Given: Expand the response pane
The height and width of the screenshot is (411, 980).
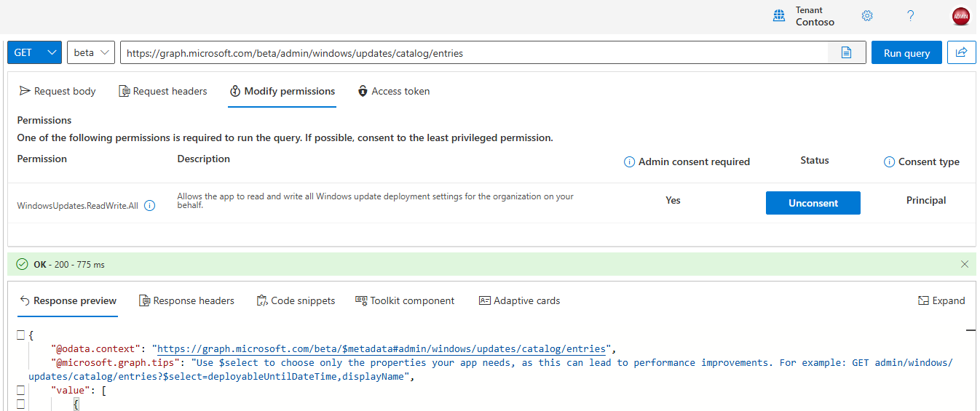Looking at the screenshot, I should (x=941, y=300).
